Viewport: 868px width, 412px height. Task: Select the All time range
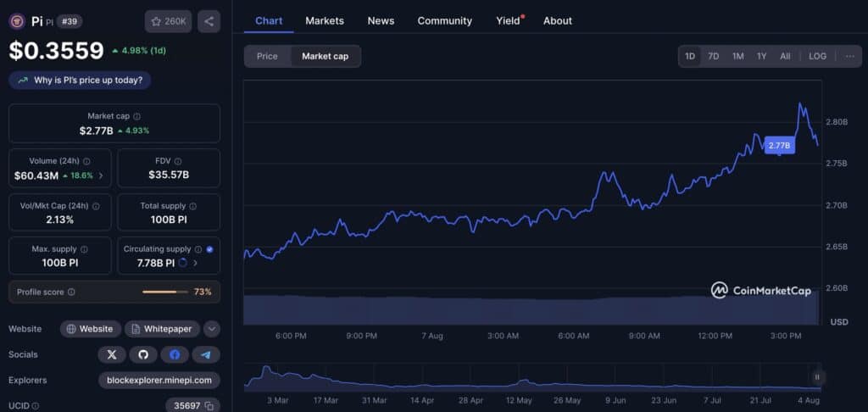[785, 56]
